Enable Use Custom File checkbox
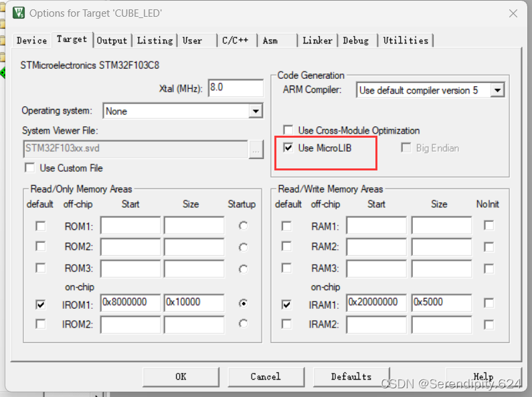 pyautogui.click(x=30, y=168)
